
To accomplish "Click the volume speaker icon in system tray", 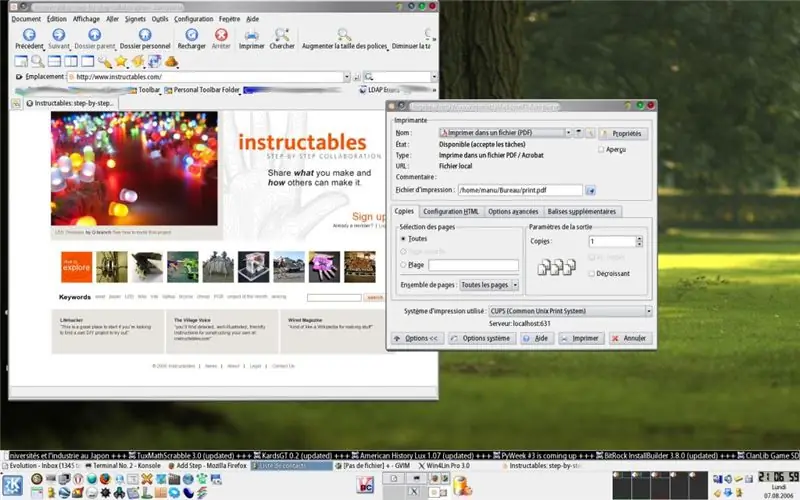I will 728,479.
